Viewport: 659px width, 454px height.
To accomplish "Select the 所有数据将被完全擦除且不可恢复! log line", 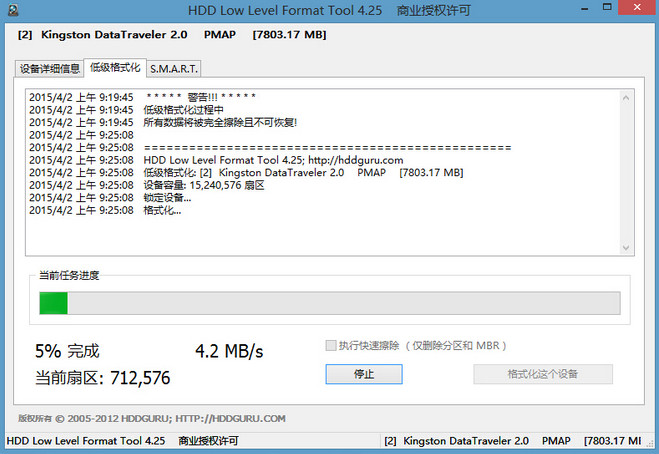I will point(163,122).
